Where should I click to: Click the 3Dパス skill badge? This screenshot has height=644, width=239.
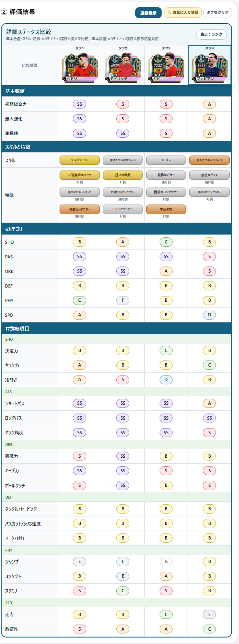166,160
